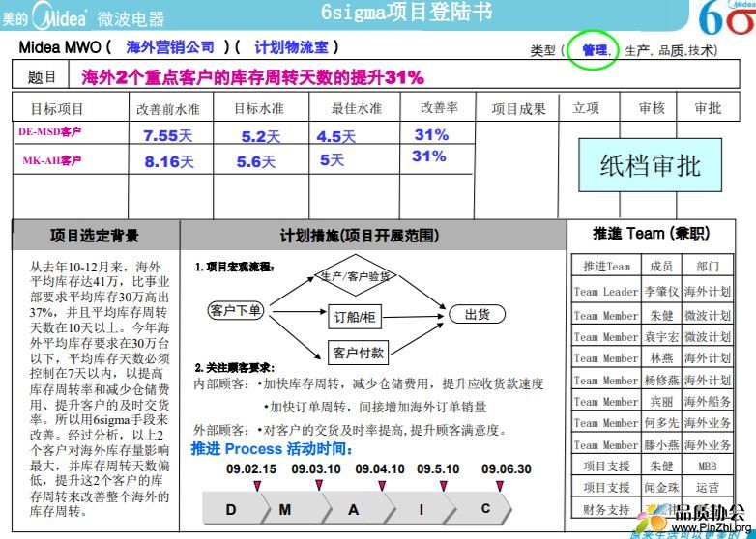756x539 pixels.
Task: Select the 生产/客户验货 diamond shape
Action: tap(356, 275)
